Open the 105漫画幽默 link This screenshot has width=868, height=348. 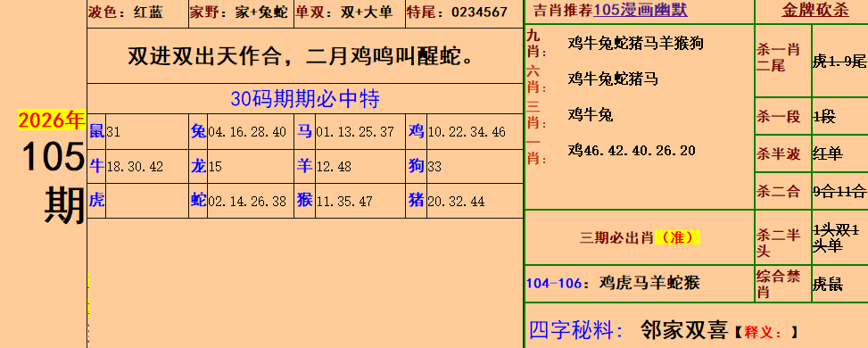pyautogui.click(x=641, y=11)
